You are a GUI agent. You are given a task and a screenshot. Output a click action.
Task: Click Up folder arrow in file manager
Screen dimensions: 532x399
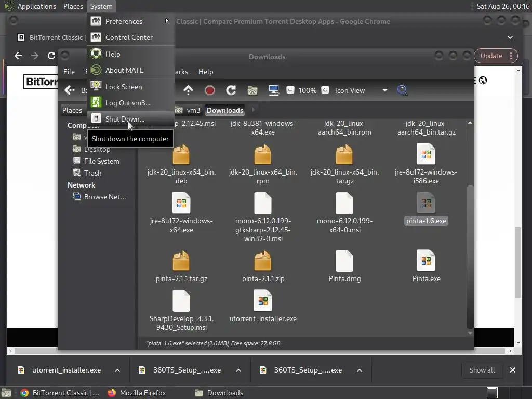(x=188, y=90)
